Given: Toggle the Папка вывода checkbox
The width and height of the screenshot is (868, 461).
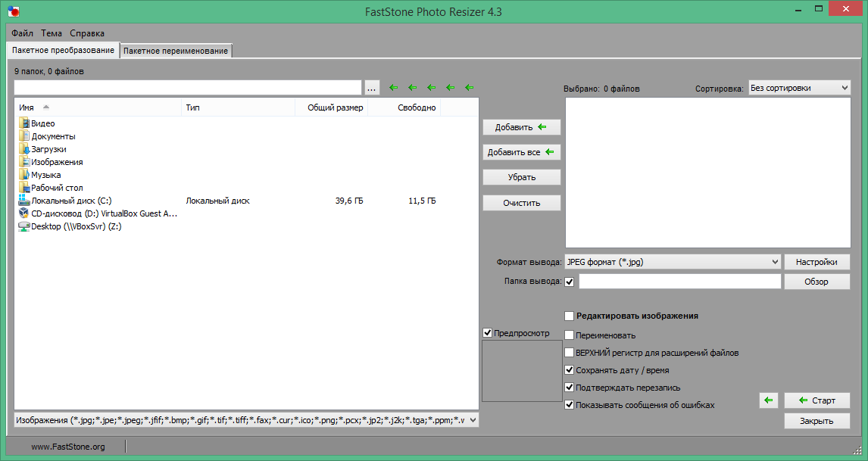Looking at the screenshot, I should 569,282.
